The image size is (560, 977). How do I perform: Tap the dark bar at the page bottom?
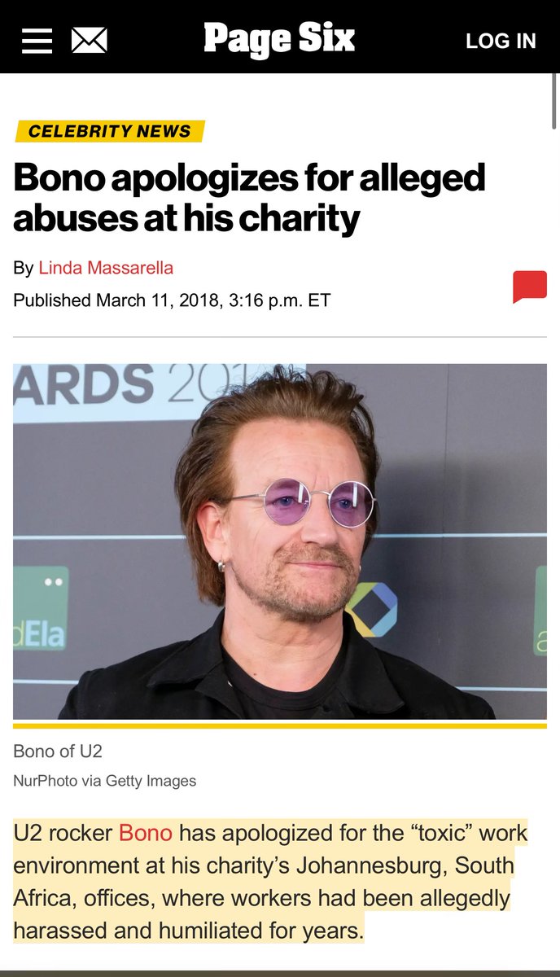click(x=280, y=974)
